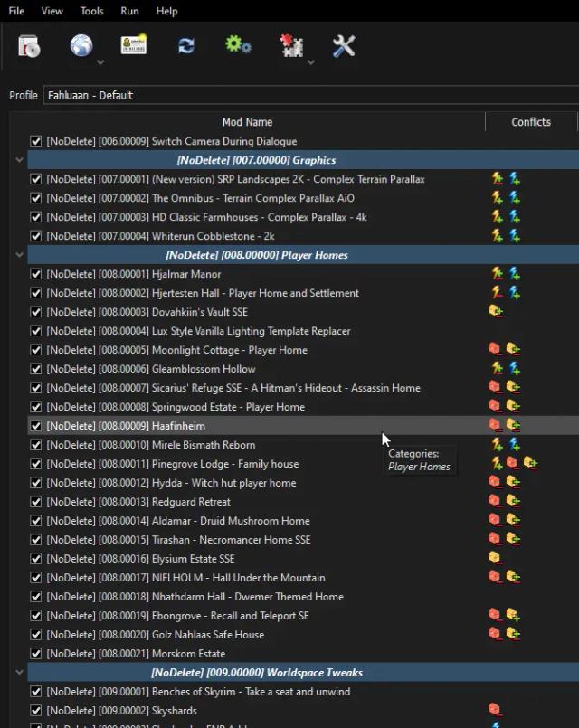Sort by the Conflicts column header
This screenshot has width=579, height=728.
coord(531,122)
